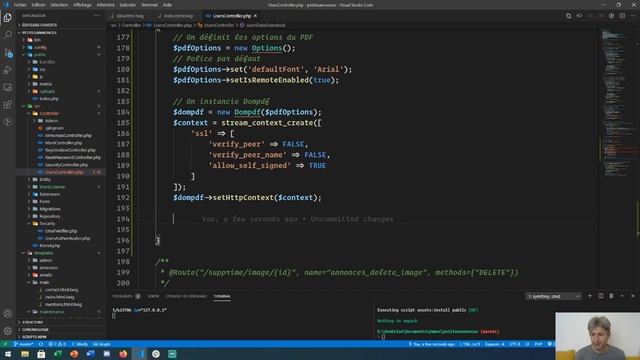
Task: Click the VS Code taskbar icon
Action: [x=140, y=354]
